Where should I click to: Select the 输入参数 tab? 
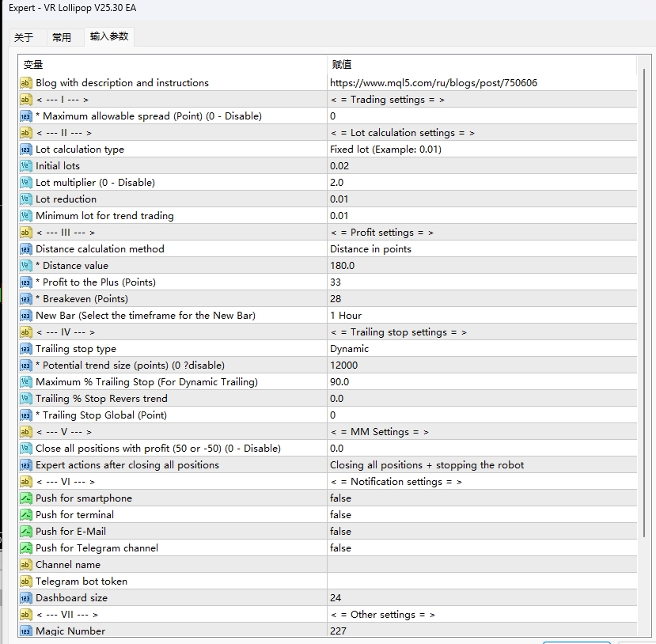coord(109,36)
